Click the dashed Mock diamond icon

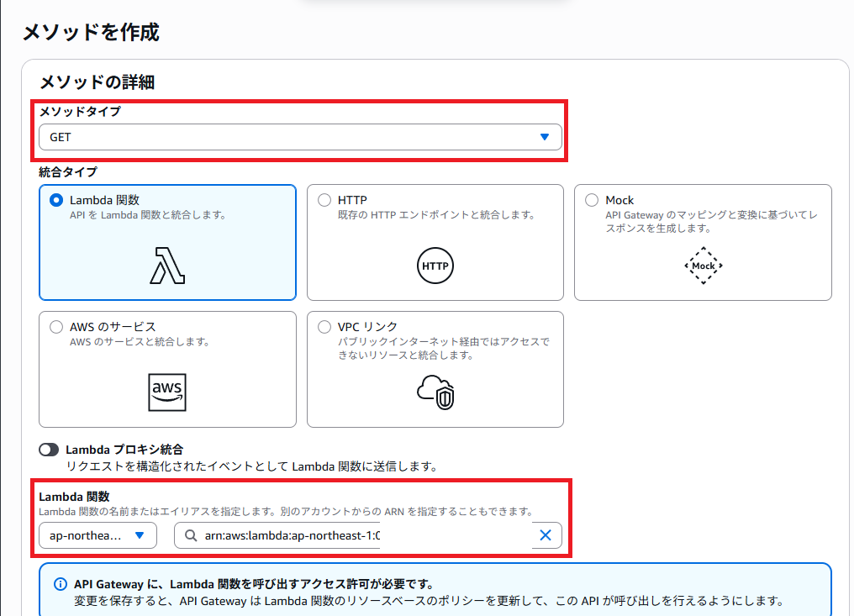click(704, 266)
